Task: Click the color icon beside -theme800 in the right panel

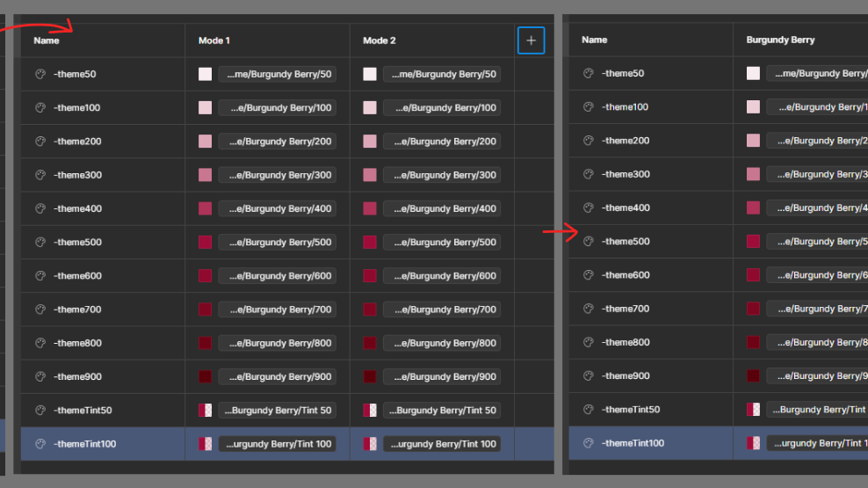Action: [589, 342]
